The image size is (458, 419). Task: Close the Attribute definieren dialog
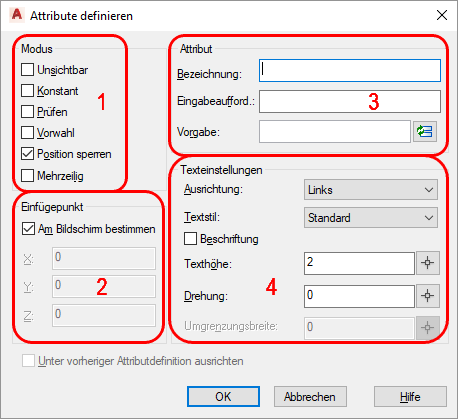[442, 15]
